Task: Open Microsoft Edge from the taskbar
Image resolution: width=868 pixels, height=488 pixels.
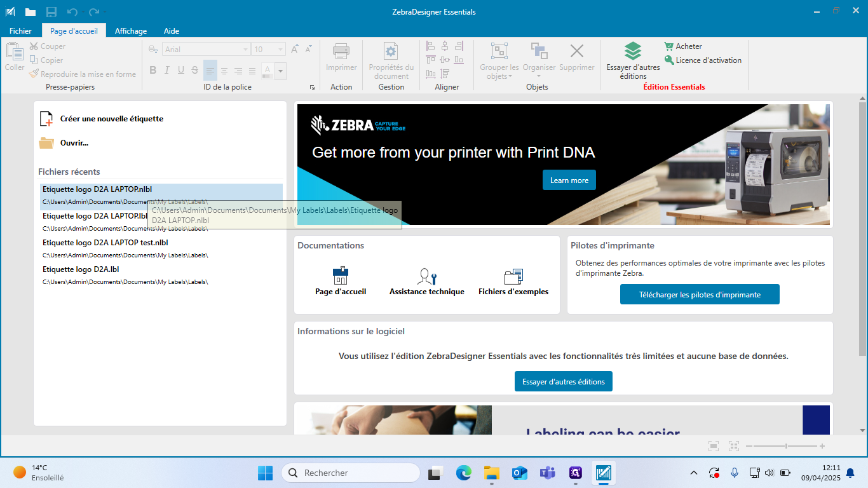Action: coord(463,473)
